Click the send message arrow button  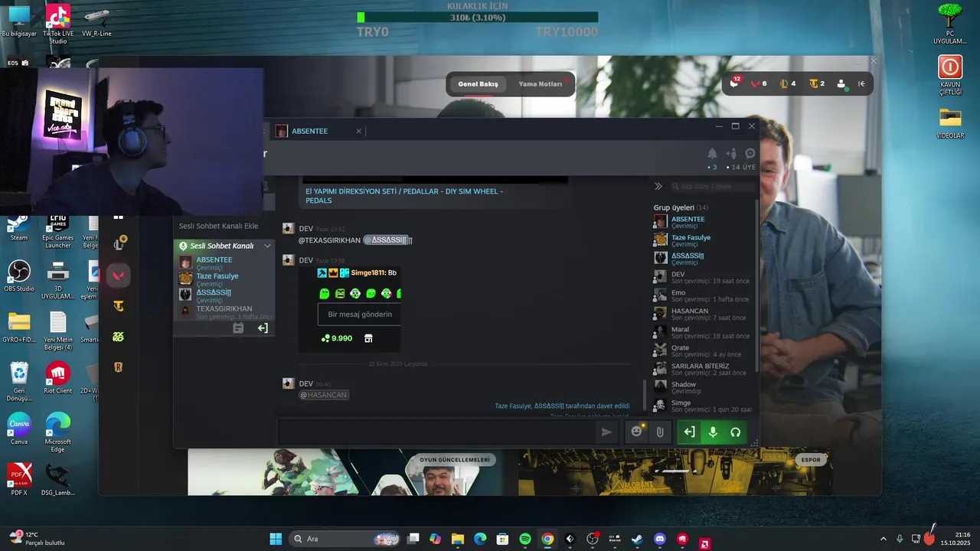606,432
